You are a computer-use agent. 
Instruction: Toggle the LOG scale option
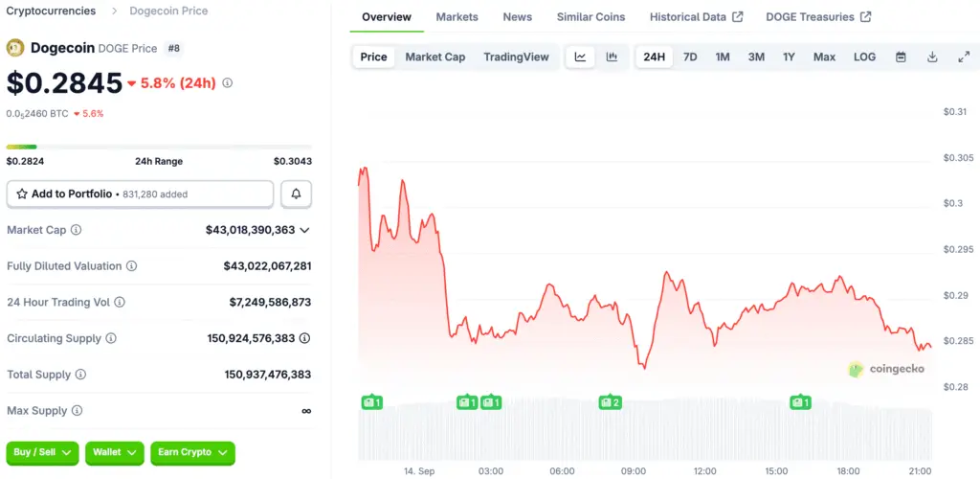pyautogui.click(x=864, y=57)
